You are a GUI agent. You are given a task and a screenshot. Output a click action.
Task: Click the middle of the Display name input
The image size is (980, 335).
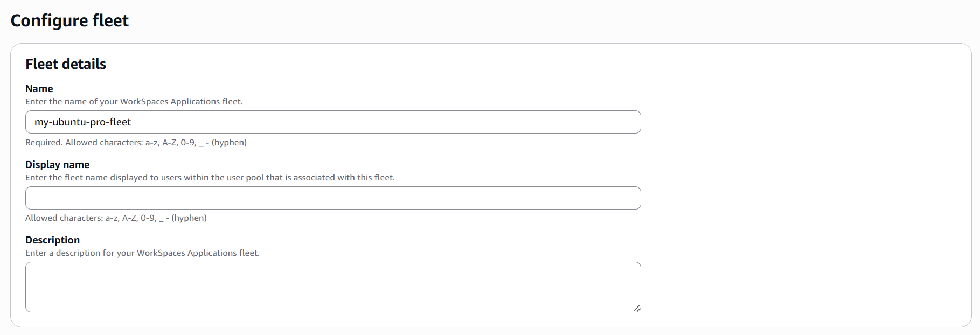tap(332, 198)
